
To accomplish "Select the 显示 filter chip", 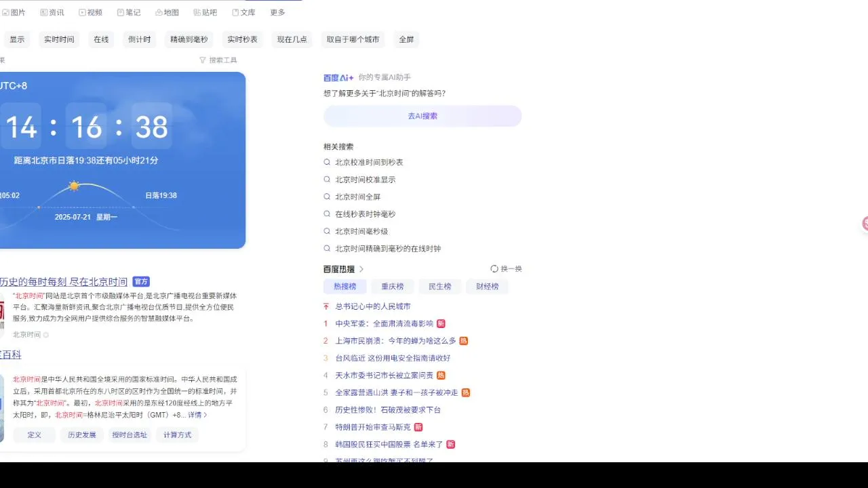I will (x=17, y=39).
